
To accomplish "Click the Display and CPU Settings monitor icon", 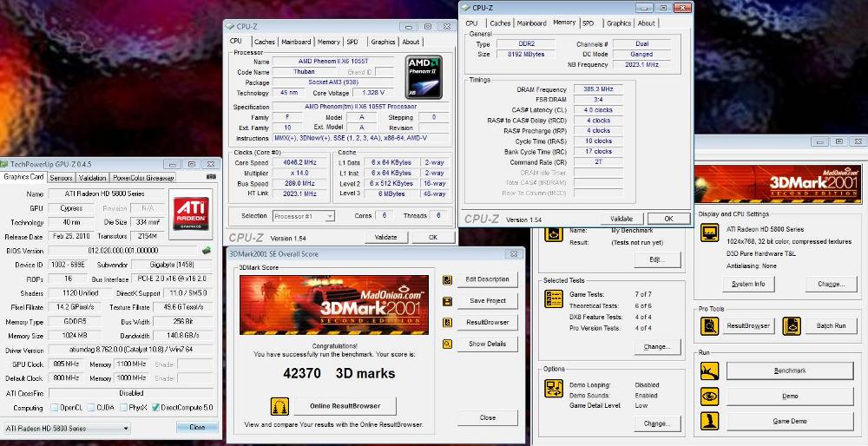I will pyautogui.click(x=710, y=233).
